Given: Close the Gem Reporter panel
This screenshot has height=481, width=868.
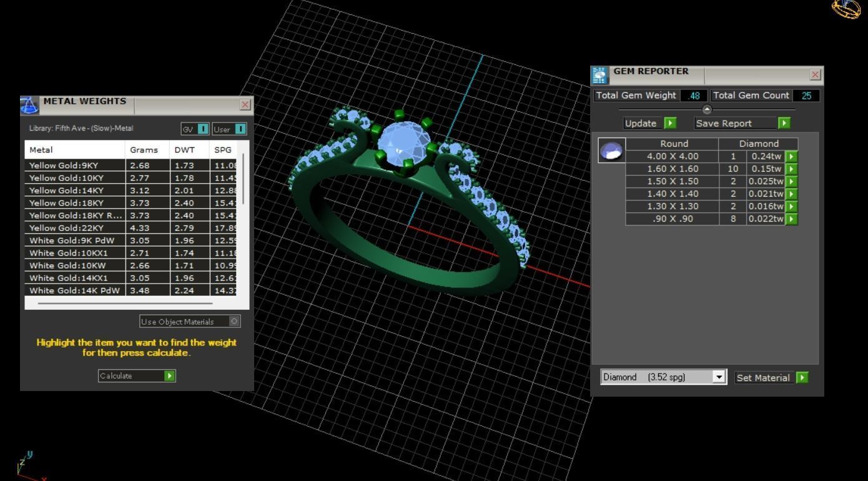Looking at the screenshot, I should [815, 75].
